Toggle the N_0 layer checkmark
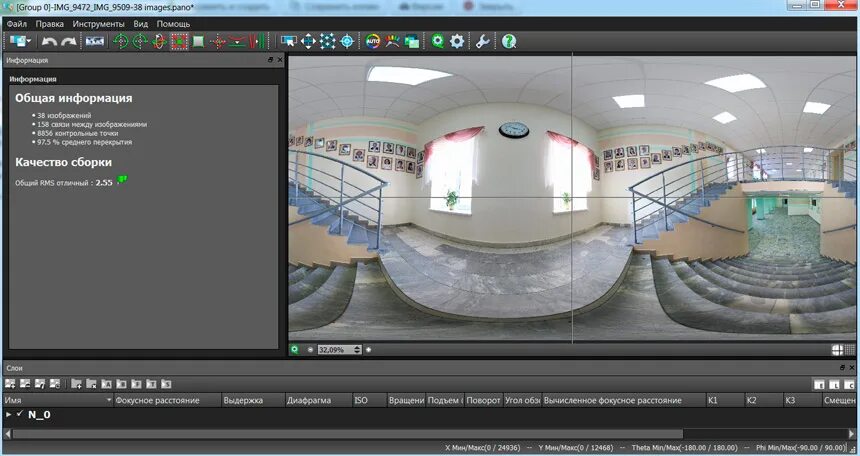The width and height of the screenshot is (860, 456). [x=20, y=414]
